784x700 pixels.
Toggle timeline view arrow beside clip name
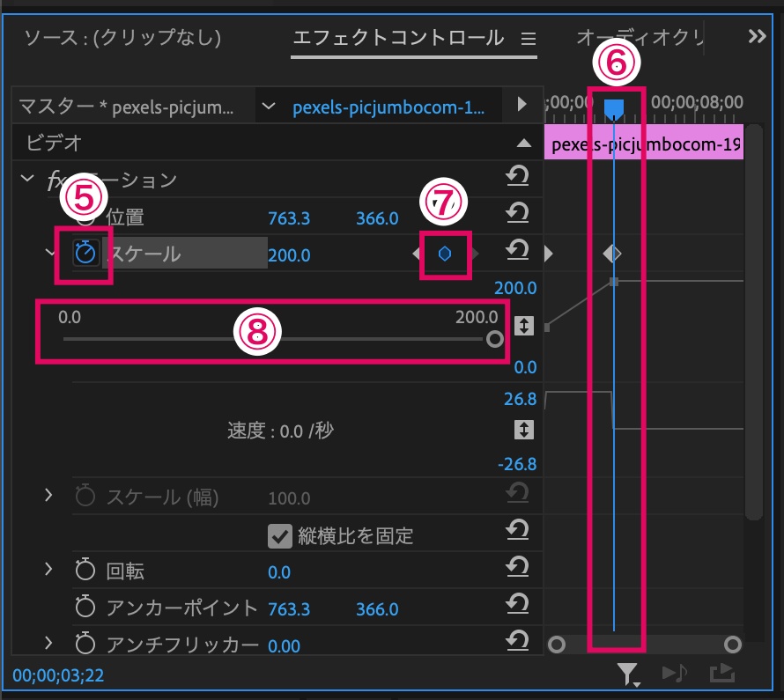pos(522,104)
